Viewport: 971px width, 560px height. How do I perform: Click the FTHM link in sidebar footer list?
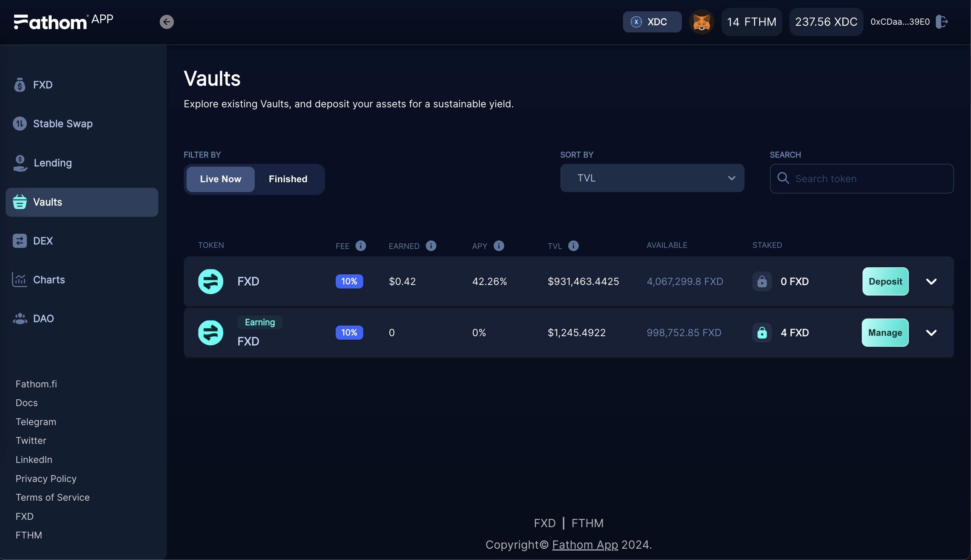click(x=29, y=535)
